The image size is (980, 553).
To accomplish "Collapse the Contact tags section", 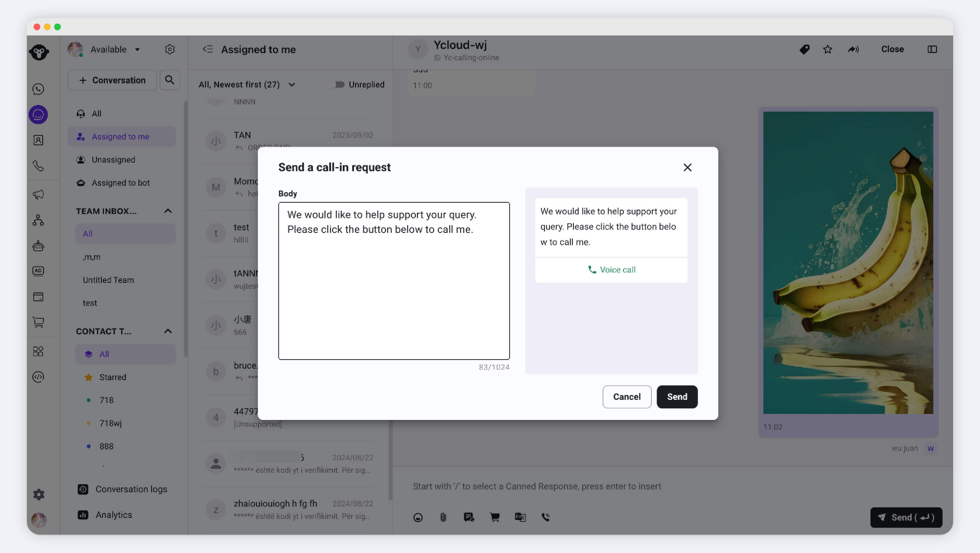I will click(168, 331).
